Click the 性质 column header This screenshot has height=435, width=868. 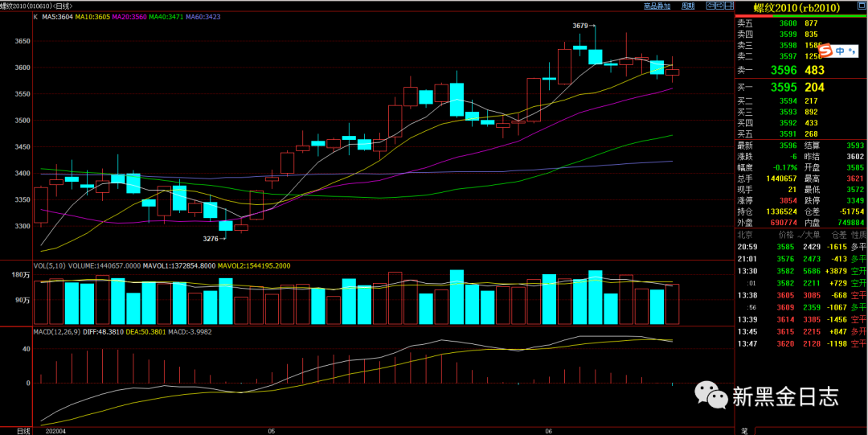coord(858,235)
